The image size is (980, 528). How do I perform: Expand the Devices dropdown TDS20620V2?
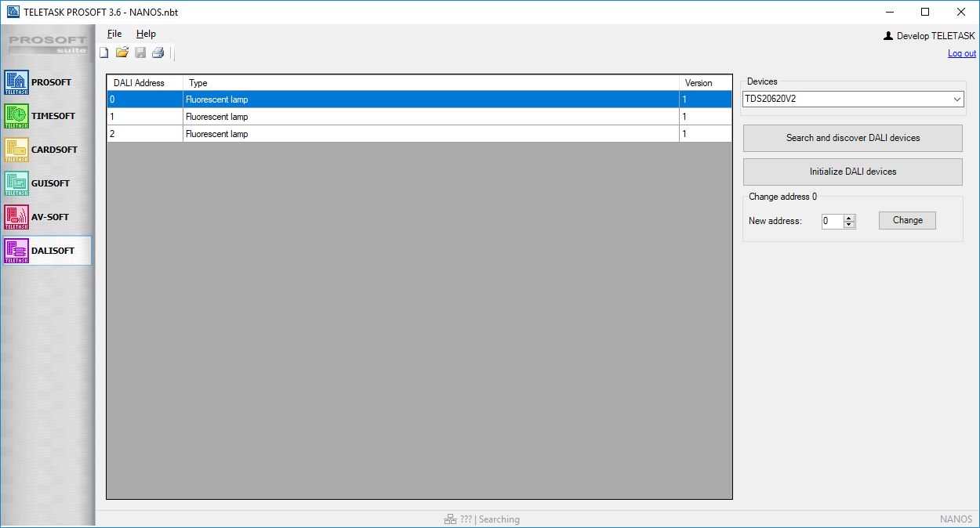[x=957, y=99]
